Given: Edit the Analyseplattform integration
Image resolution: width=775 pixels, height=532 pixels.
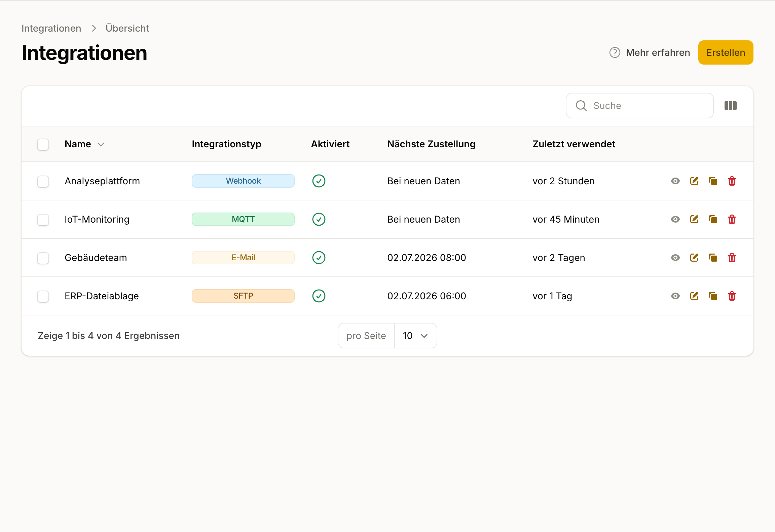Looking at the screenshot, I should click(x=694, y=181).
